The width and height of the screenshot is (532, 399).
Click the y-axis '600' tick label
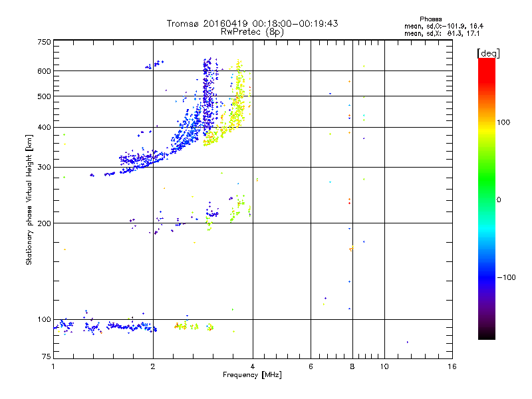44,71
